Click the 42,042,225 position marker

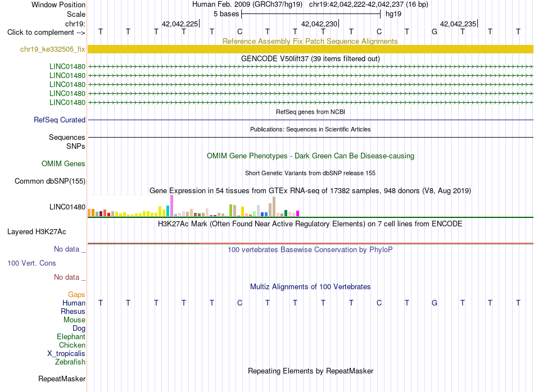click(x=180, y=24)
